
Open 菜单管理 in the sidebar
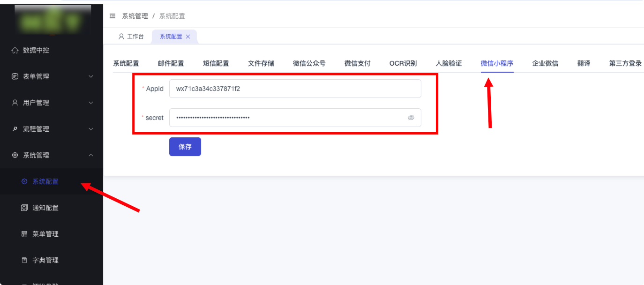point(52,234)
